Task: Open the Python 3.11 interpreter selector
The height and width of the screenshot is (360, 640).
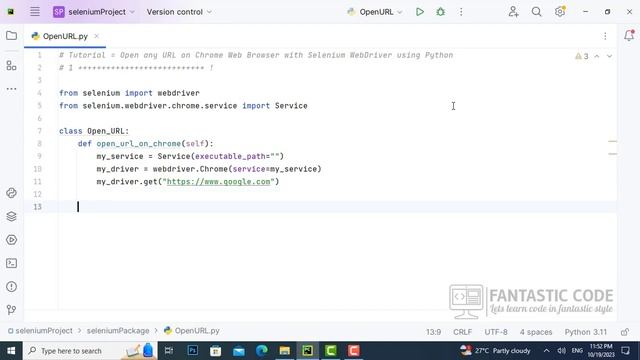Action: tap(586, 332)
